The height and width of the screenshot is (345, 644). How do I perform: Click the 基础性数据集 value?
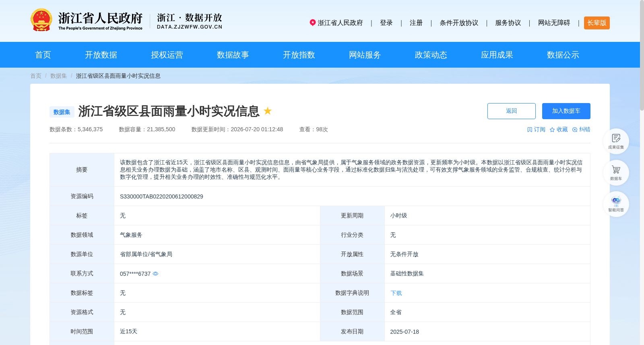(407, 274)
